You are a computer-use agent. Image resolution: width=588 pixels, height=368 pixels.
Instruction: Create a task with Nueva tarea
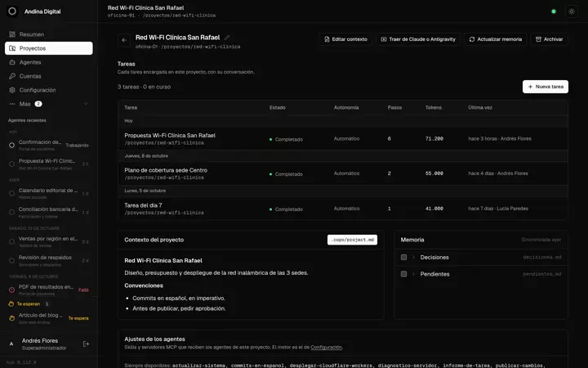(x=546, y=87)
